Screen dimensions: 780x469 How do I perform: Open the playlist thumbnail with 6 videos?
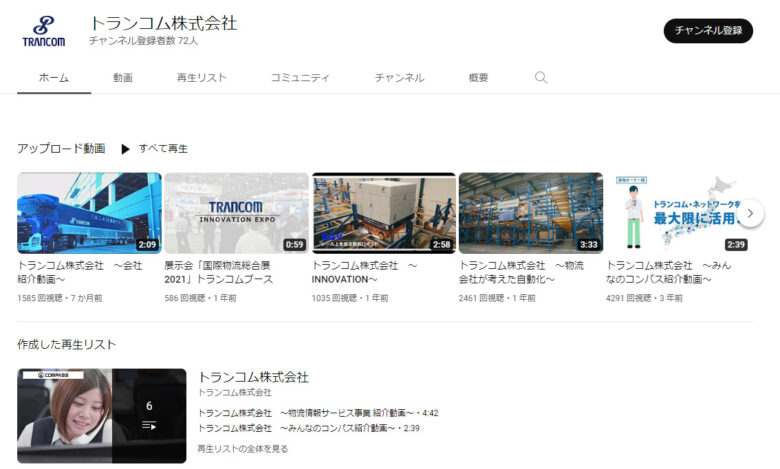point(102,416)
